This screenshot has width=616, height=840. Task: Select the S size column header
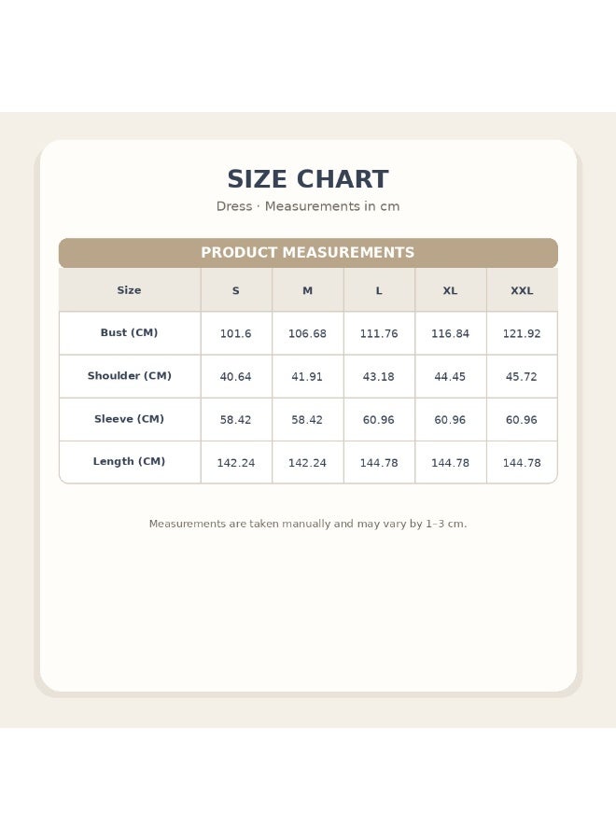point(236,290)
